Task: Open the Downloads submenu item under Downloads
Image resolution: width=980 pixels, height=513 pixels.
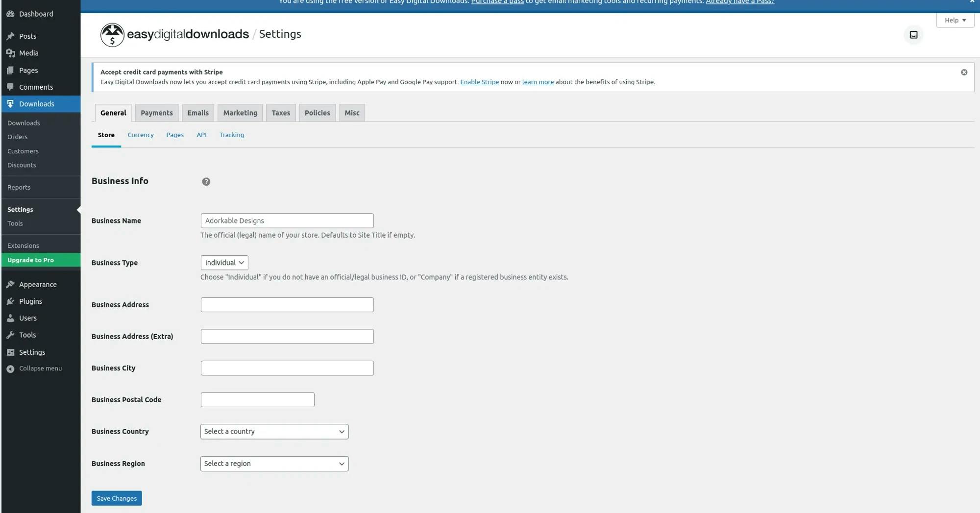Action: click(24, 123)
